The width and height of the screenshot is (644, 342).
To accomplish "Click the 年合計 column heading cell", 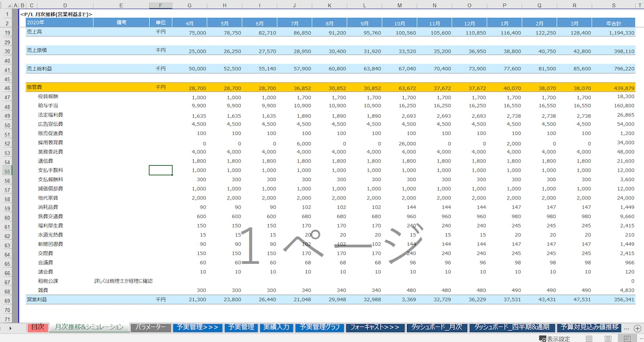I will tap(614, 23).
